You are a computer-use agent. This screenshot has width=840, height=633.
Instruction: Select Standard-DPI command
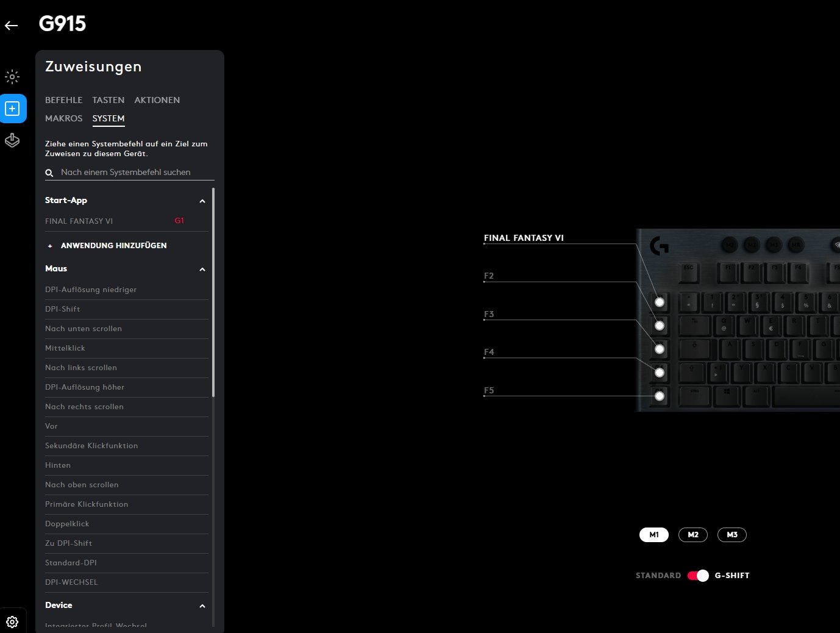point(127,563)
